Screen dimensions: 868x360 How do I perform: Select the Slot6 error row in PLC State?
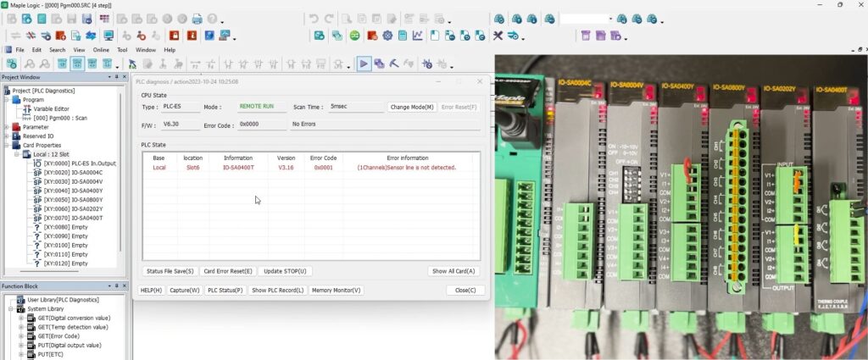point(311,168)
